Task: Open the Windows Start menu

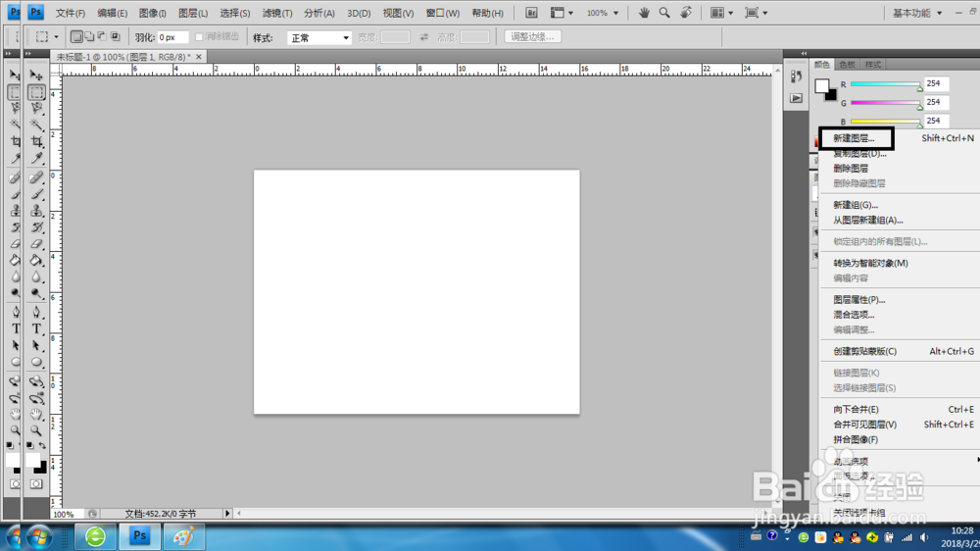Action: pos(39,536)
